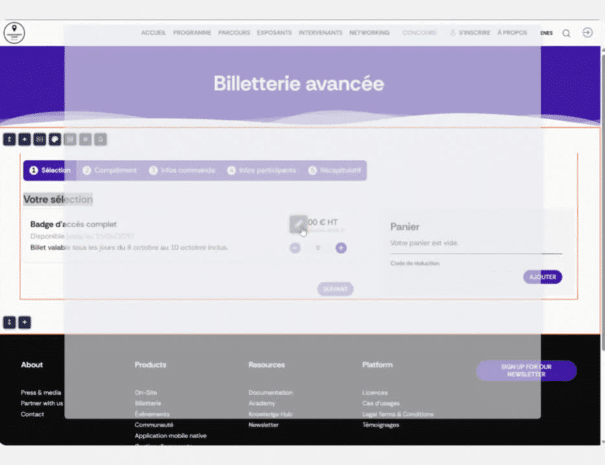
Task: Click the login arrow icon in header
Action: point(587,32)
